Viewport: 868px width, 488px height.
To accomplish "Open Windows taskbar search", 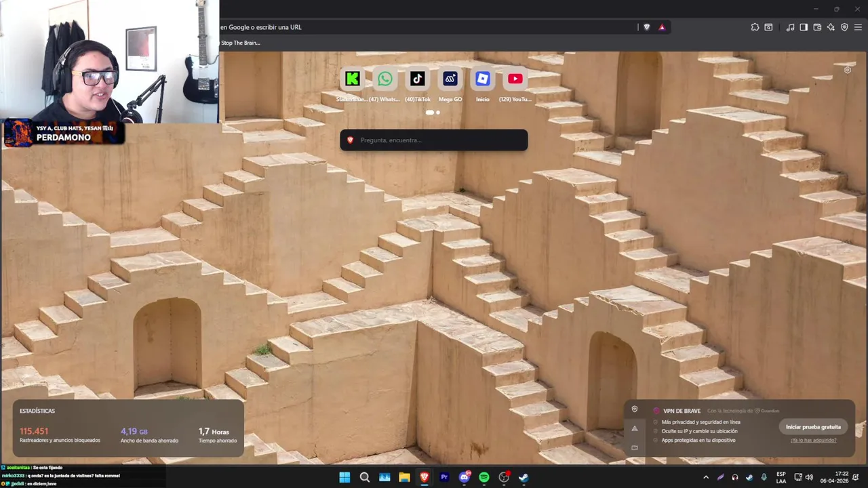I will [x=365, y=477].
